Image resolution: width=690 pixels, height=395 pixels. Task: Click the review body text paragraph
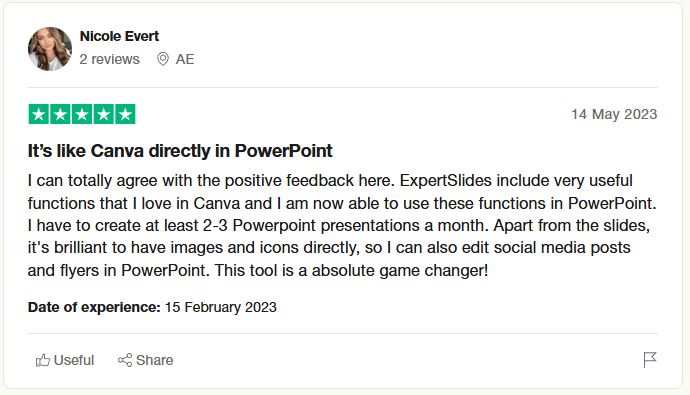[x=342, y=225]
